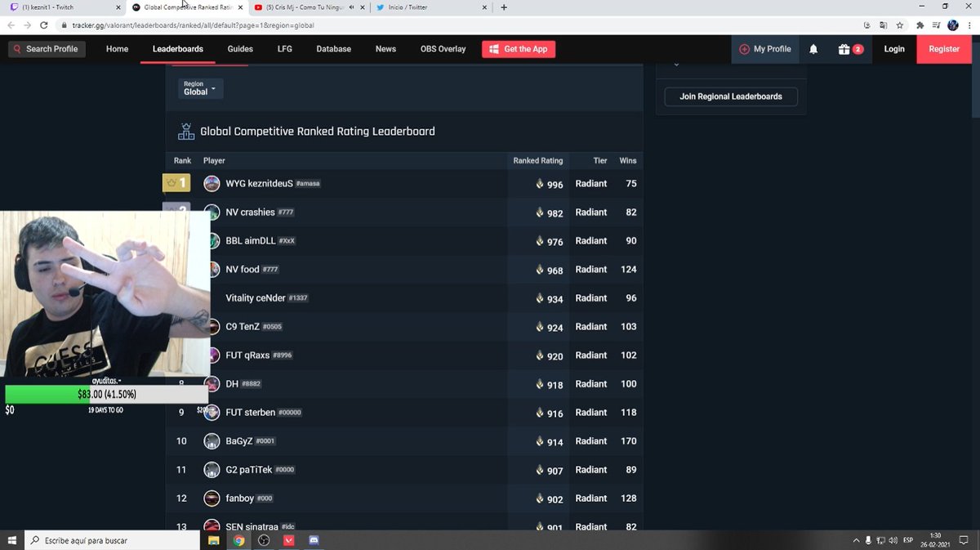The height and width of the screenshot is (550, 980).
Task: Click the taskbar clock and date
Action: pyautogui.click(x=934, y=540)
